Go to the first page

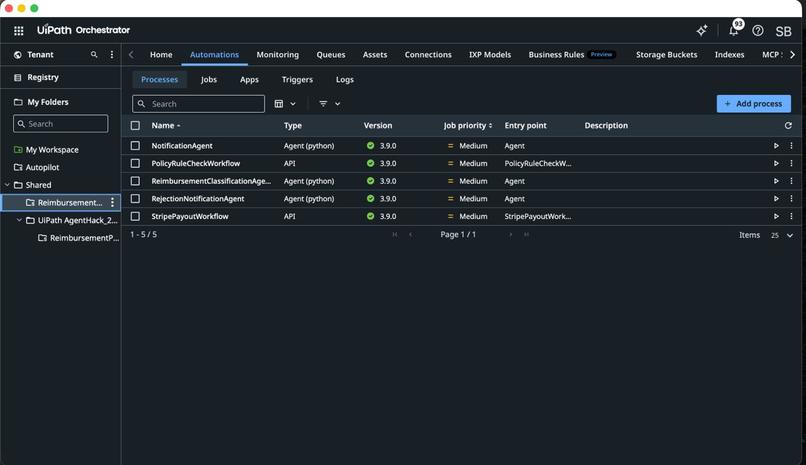(x=395, y=235)
